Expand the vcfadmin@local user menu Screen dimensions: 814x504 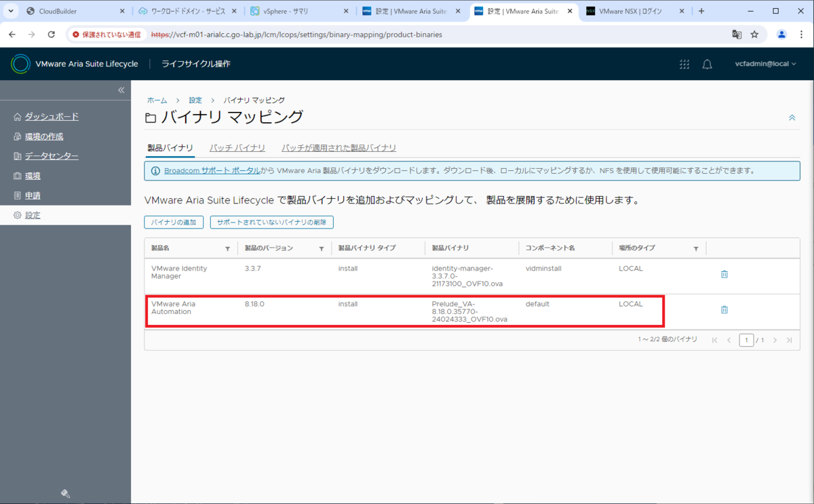[x=766, y=64]
